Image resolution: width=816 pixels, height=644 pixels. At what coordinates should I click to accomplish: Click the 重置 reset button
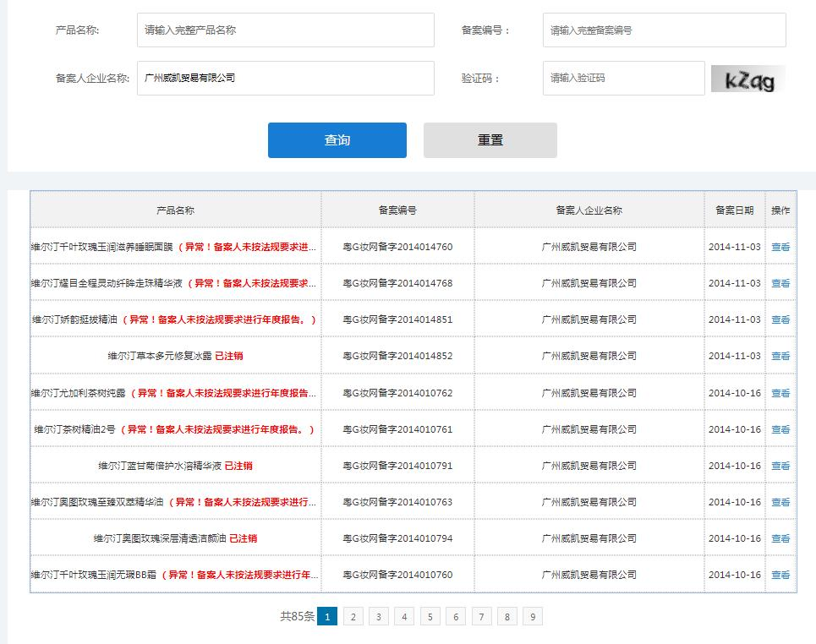(490, 140)
